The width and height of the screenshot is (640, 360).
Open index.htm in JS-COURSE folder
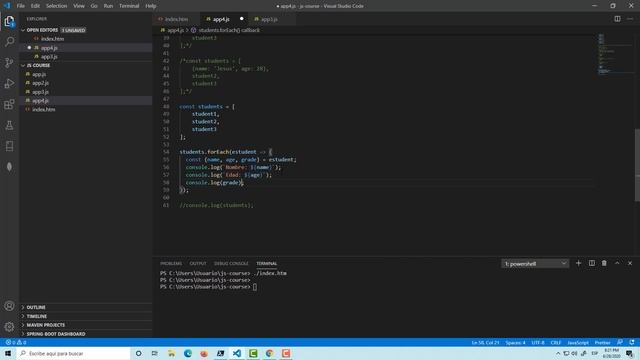point(44,109)
